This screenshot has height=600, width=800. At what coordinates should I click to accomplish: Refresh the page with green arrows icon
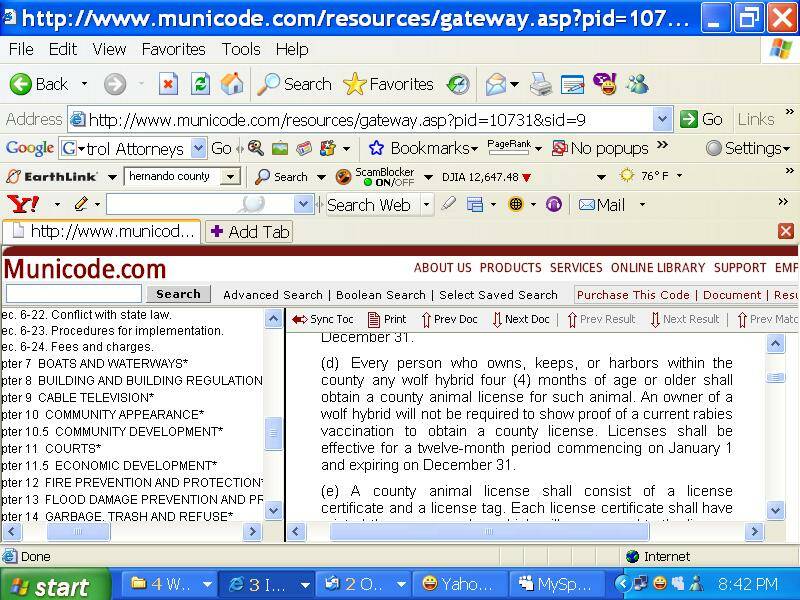coord(200,84)
